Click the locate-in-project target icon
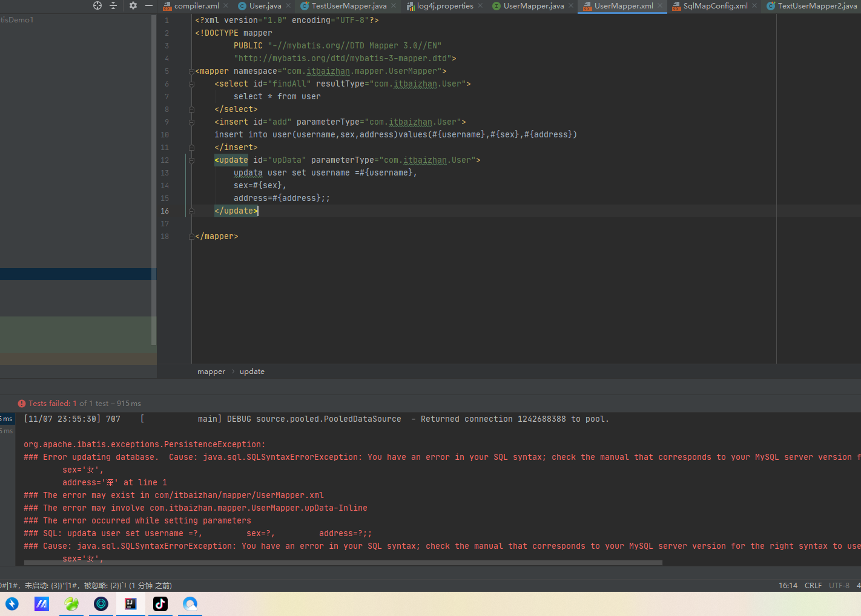Image resolution: width=861 pixels, height=616 pixels. pyautogui.click(x=97, y=5)
